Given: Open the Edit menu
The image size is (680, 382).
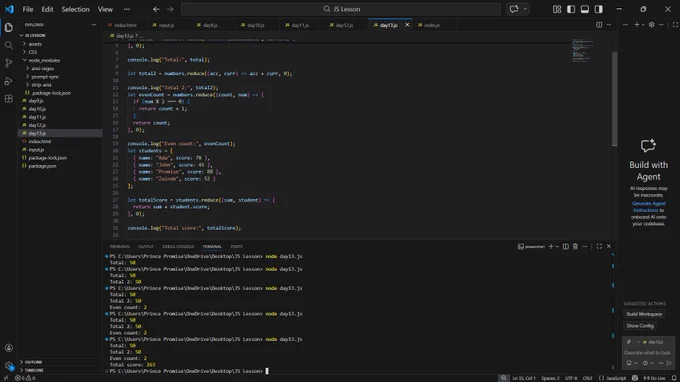Looking at the screenshot, I should pos(47,9).
